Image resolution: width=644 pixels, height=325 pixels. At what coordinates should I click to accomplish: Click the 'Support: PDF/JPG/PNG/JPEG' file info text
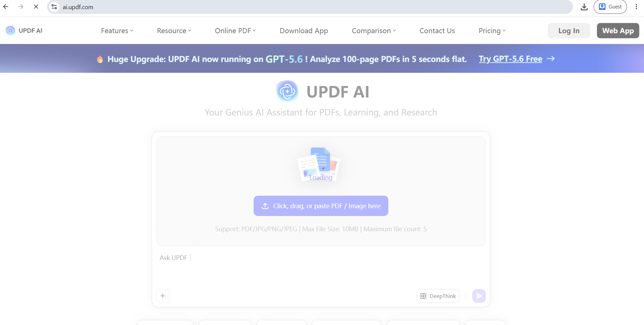pos(321,229)
